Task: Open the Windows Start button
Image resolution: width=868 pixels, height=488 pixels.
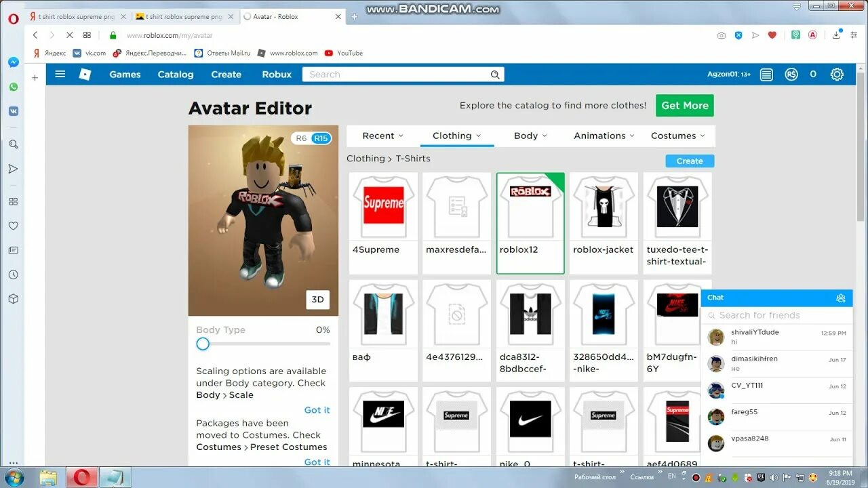Action: pos(14,477)
